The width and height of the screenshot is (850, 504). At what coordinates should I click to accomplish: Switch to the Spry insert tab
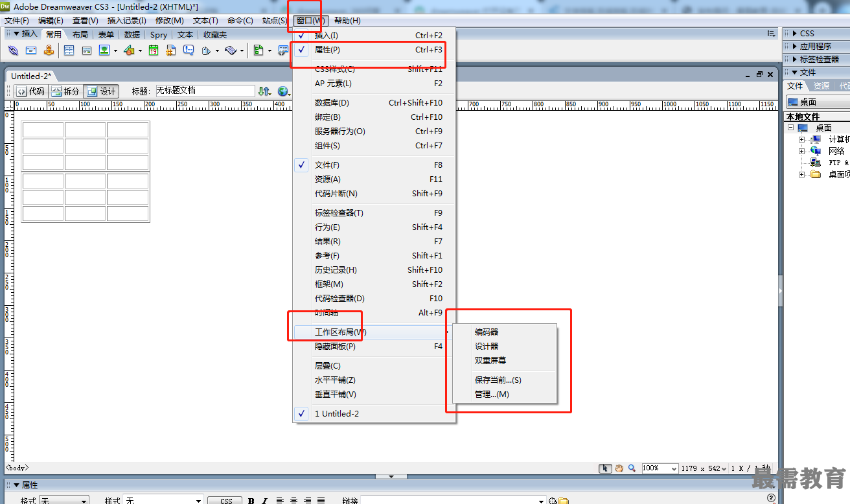coord(159,35)
